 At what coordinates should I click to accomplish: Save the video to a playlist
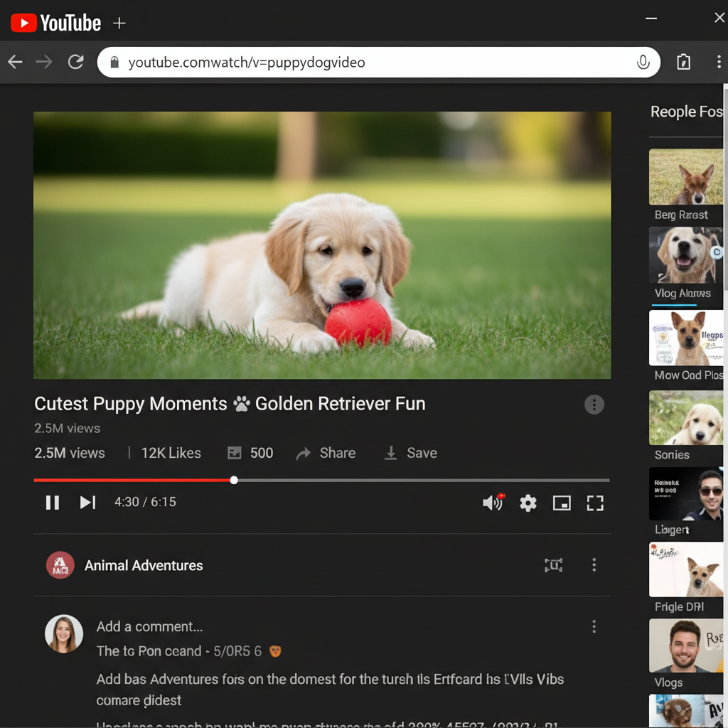click(x=410, y=453)
